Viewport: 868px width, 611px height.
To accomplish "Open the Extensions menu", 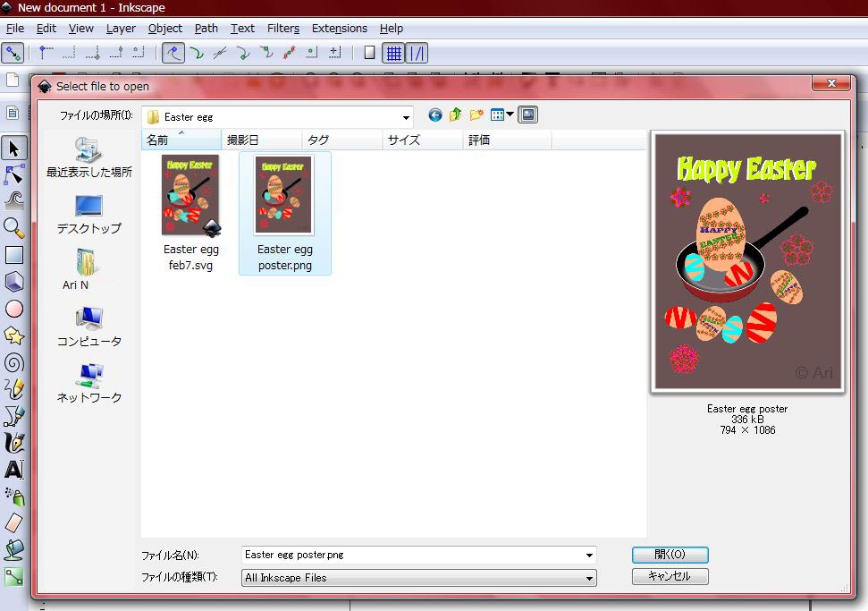I will click(339, 28).
